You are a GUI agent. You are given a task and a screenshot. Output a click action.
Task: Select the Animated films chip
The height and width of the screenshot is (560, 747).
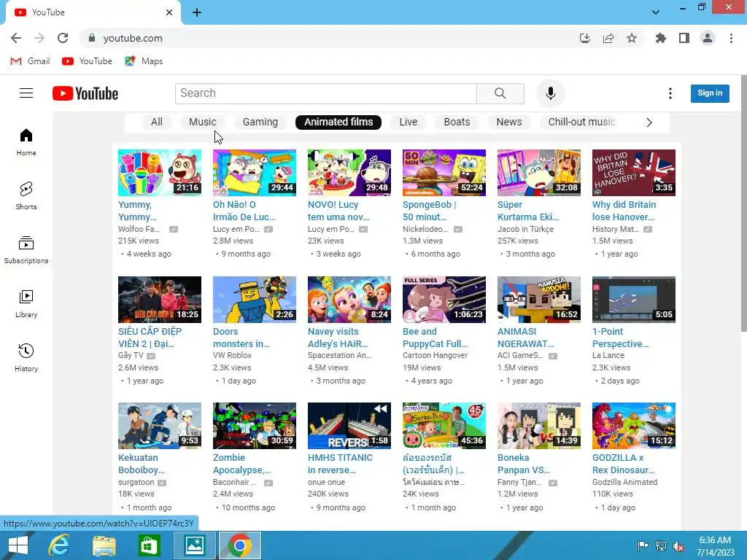(338, 122)
